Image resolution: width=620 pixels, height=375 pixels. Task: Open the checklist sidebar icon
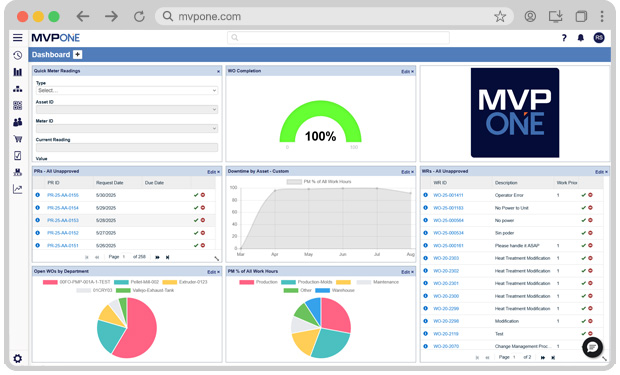(x=17, y=155)
